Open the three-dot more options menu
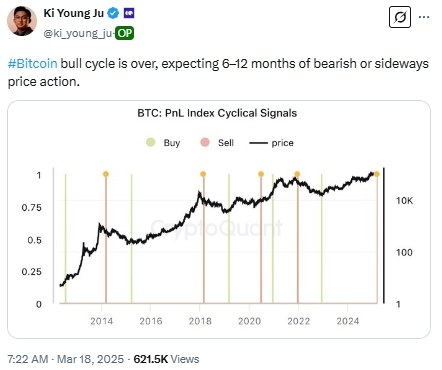Viewport: 442px width, 370px height. [x=424, y=17]
